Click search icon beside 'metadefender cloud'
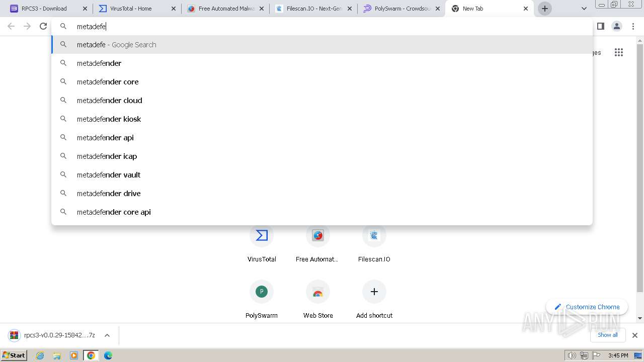 63,100
